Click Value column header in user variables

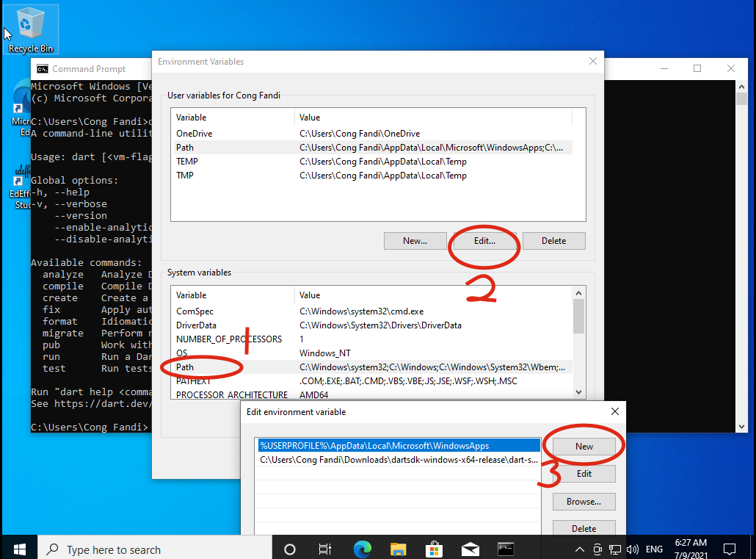point(433,118)
